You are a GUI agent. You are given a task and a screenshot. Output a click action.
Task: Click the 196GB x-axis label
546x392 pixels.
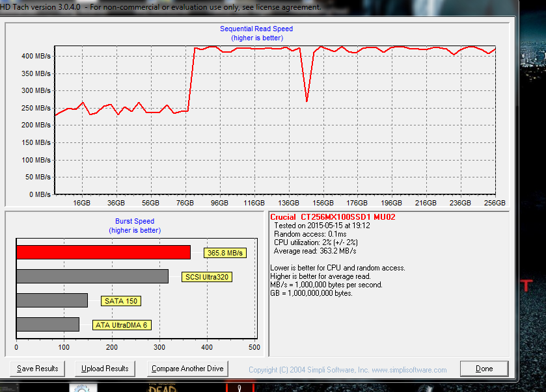(x=391, y=203)
